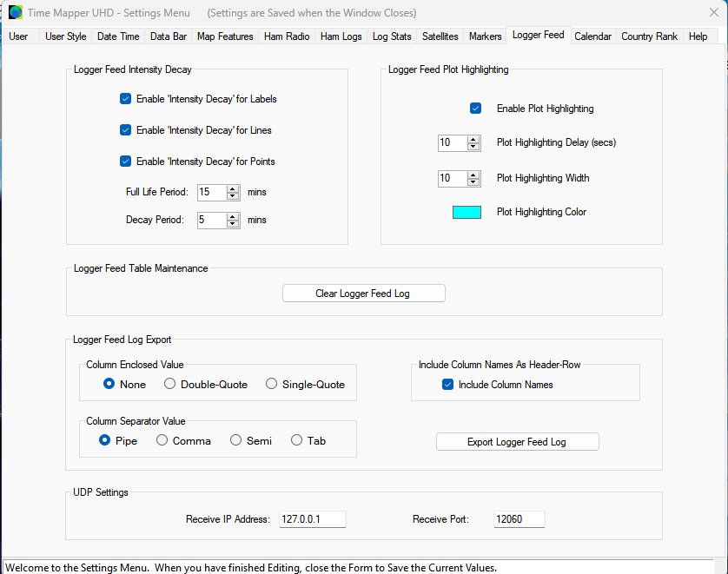Screen dimensions: 728x574
Task: Click the Plot Highlighting Delay value field
Action: [453, 142]
